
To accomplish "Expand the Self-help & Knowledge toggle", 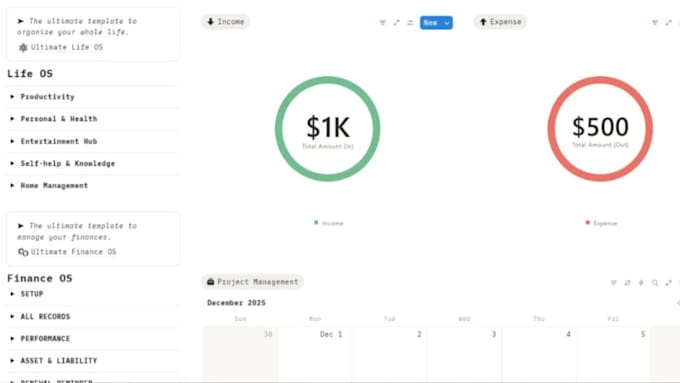I will (x=12, y=164).
